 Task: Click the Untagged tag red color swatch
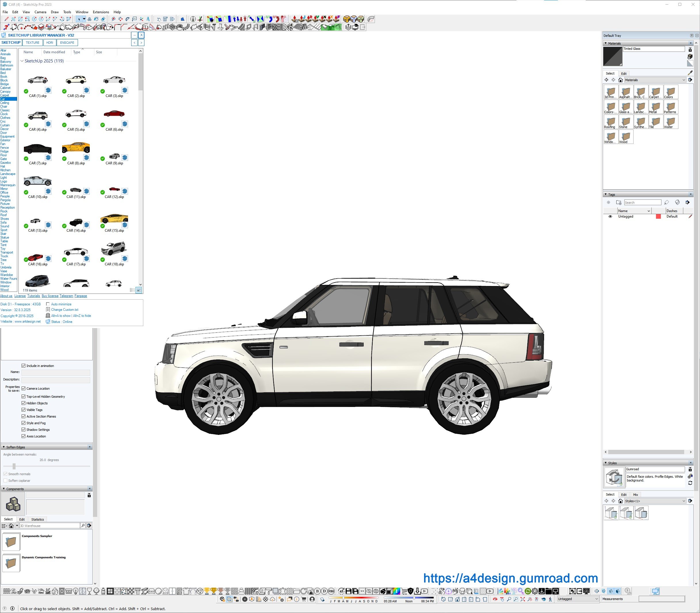658,216
